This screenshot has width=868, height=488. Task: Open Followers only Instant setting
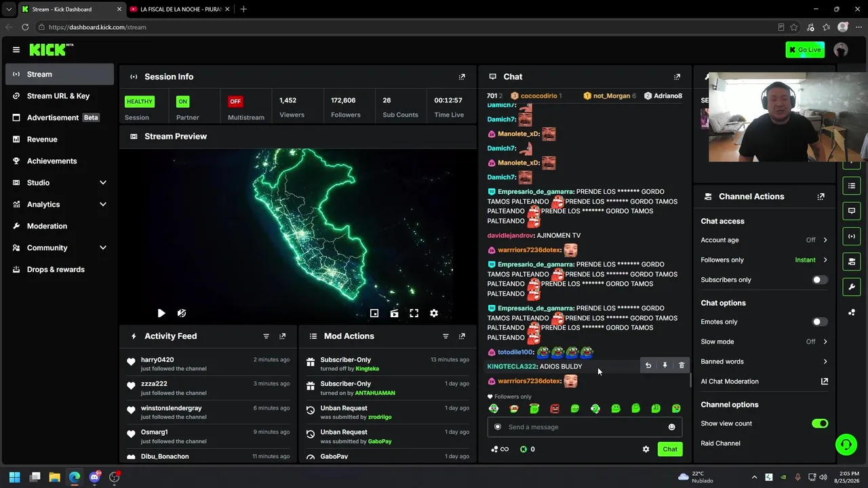(764, 260)
